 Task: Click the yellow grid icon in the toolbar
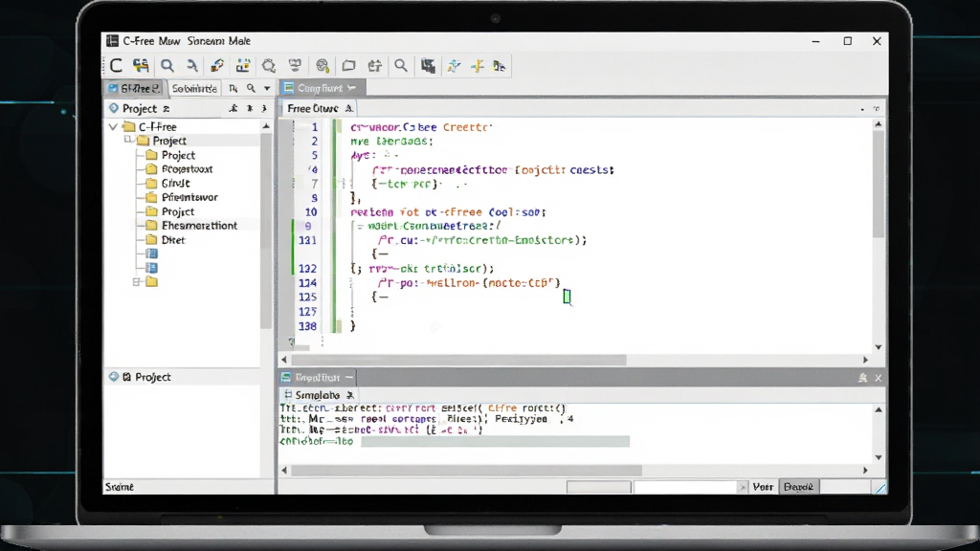tap(242, 66)
